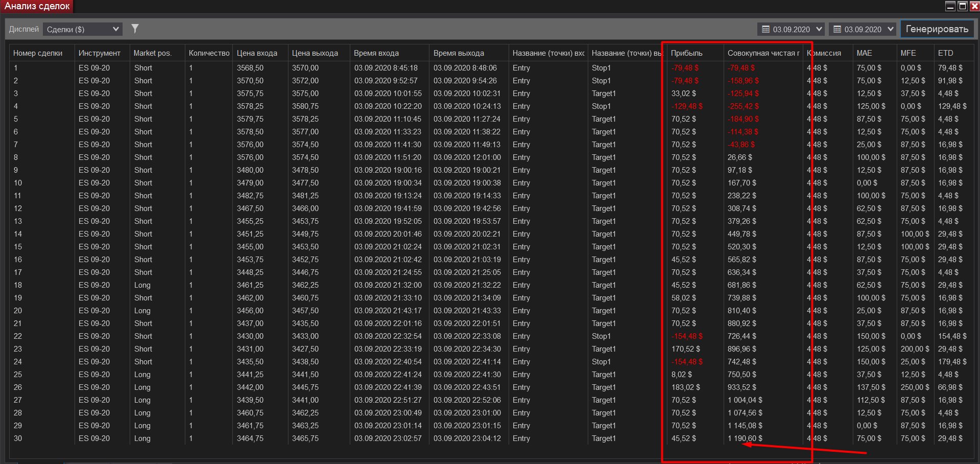Click the MFE value 250,00 $
Screen dimensions: 980x464
point(915,387)
